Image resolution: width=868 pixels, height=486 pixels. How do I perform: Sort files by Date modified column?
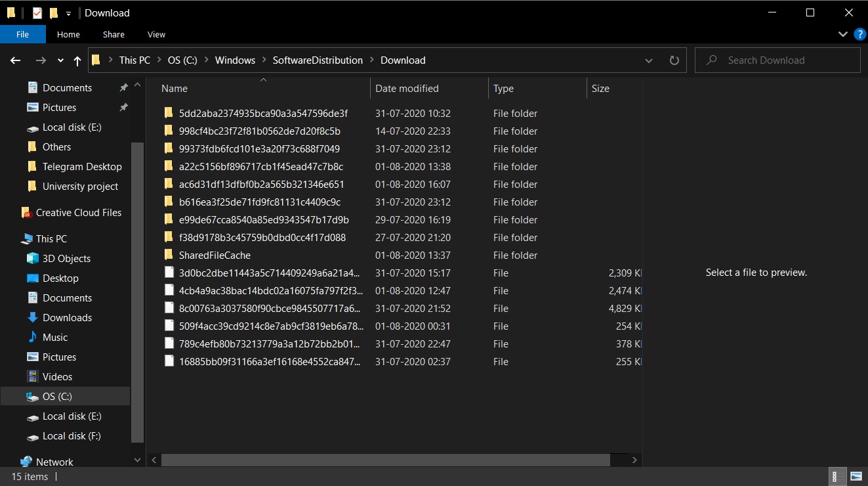(x=407, y=89)
